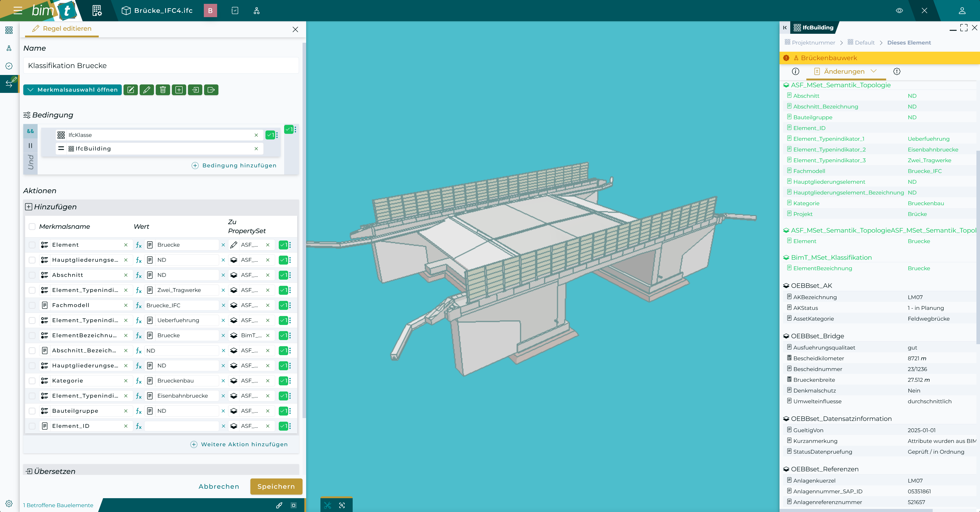This screenshot has height=512, width=980.
Task: Click the red B badge in header
Action: pos(210,11)
